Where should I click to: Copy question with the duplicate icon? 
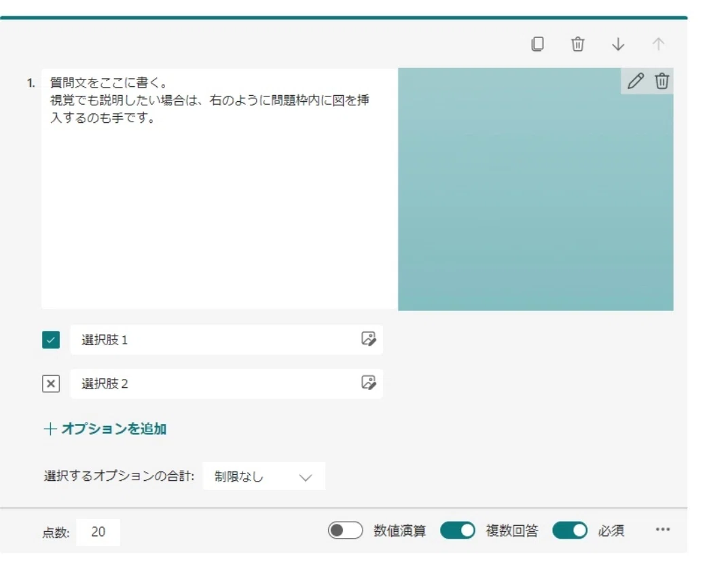[x=537, y=44]
